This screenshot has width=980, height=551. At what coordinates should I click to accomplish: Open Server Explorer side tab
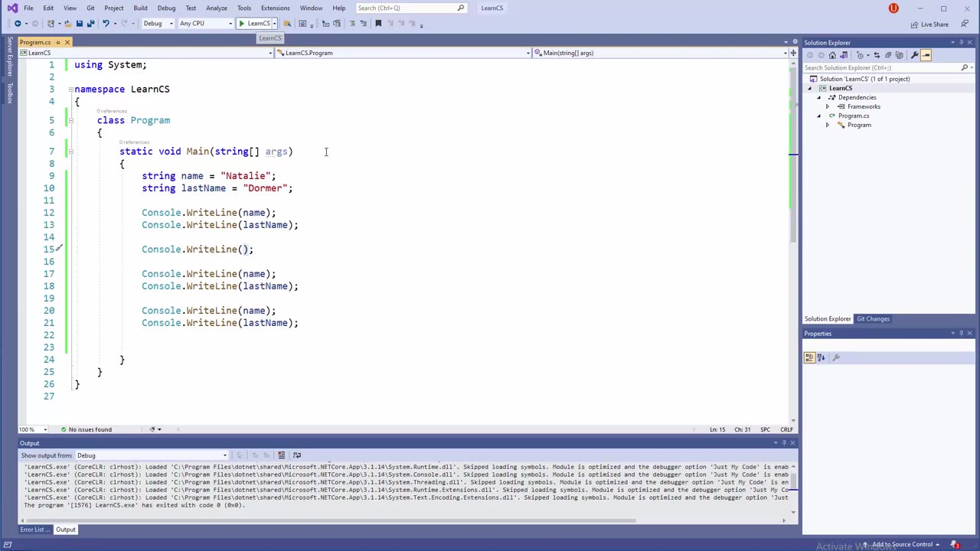click(x=9, y=57)
